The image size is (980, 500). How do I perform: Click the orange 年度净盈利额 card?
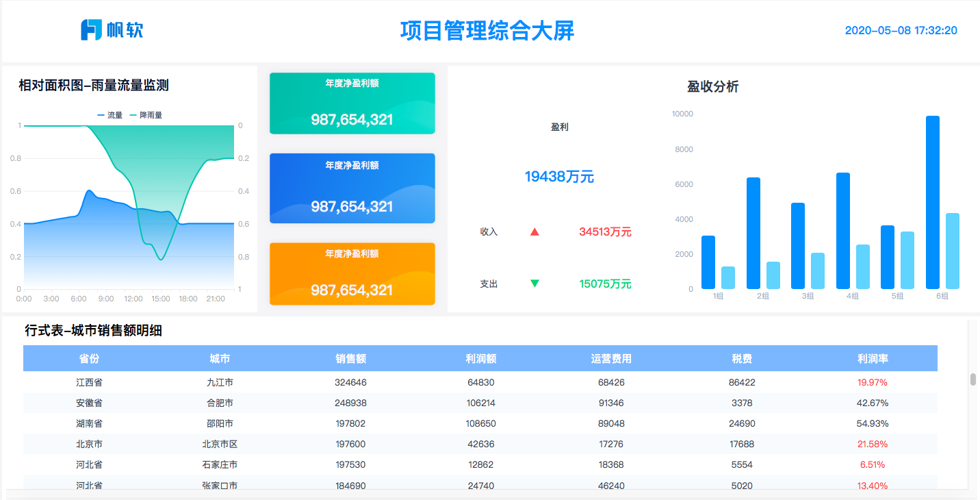point(352,273)
